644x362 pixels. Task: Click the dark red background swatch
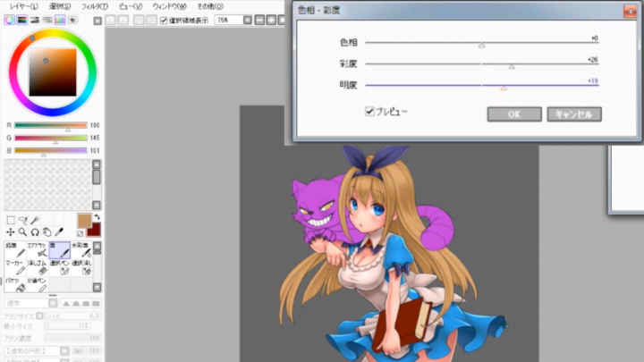coord(95,231)
